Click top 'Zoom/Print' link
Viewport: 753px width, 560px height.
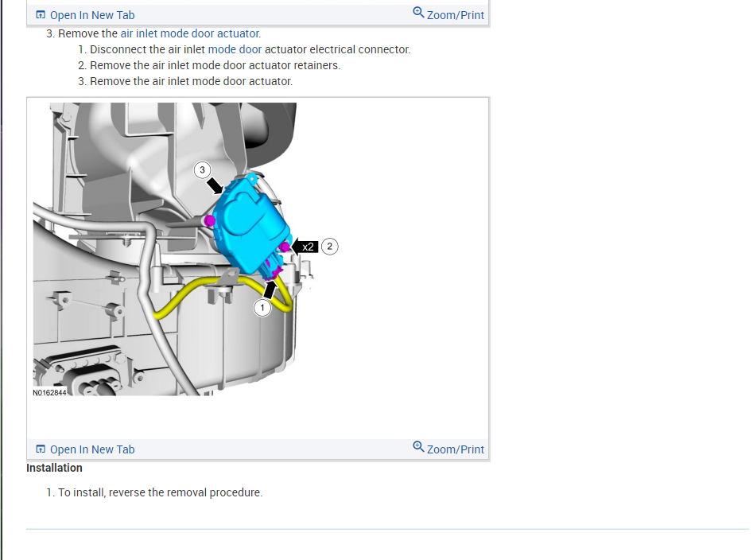click(456, 15)
